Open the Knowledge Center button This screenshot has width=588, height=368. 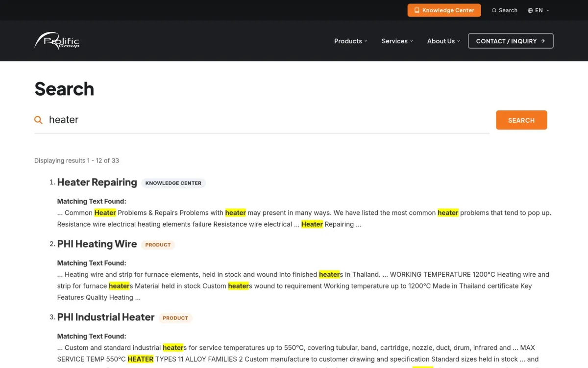[444, 10]
